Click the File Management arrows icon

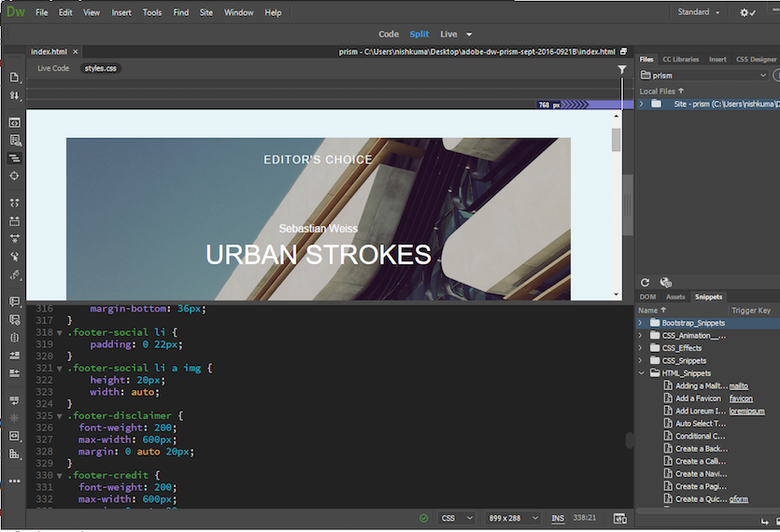tap(14, 95)
